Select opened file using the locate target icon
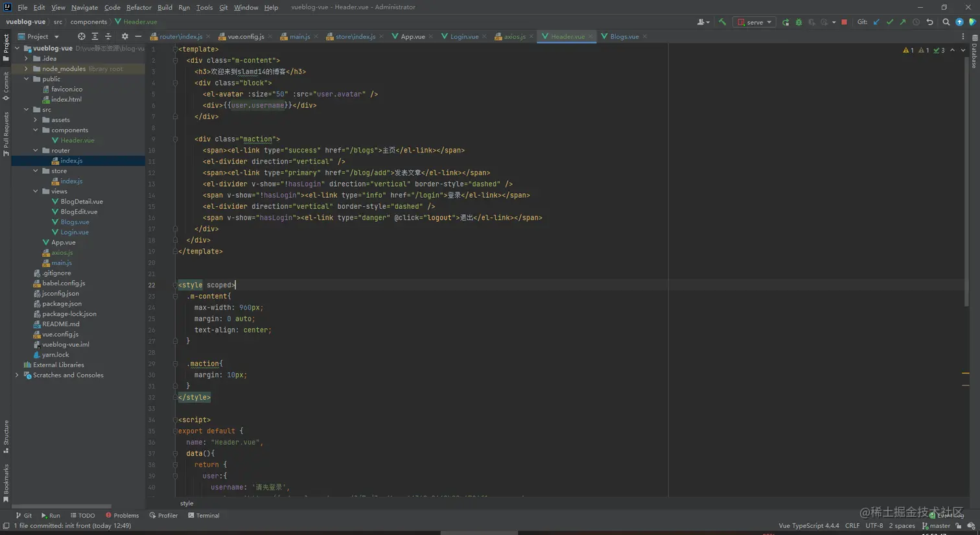 pos(81,36)
